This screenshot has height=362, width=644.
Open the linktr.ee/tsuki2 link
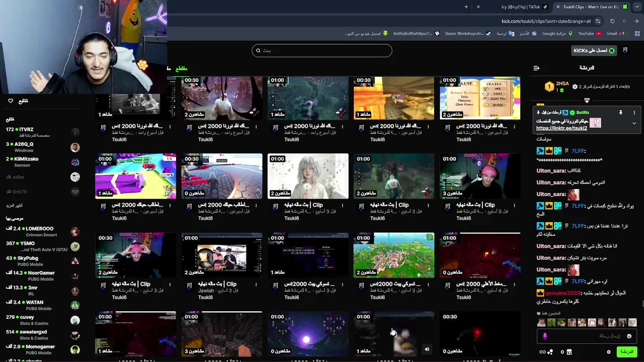pos(561,128)
